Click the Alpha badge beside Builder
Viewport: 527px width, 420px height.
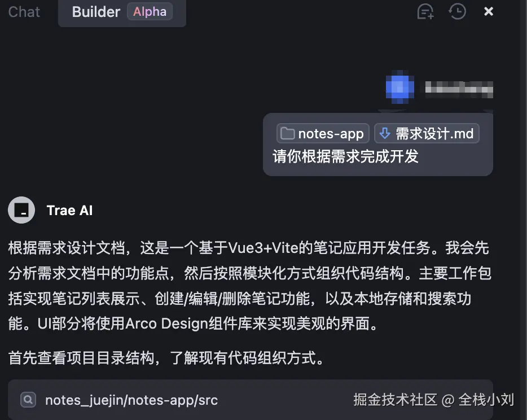click(x=150, y=11)
